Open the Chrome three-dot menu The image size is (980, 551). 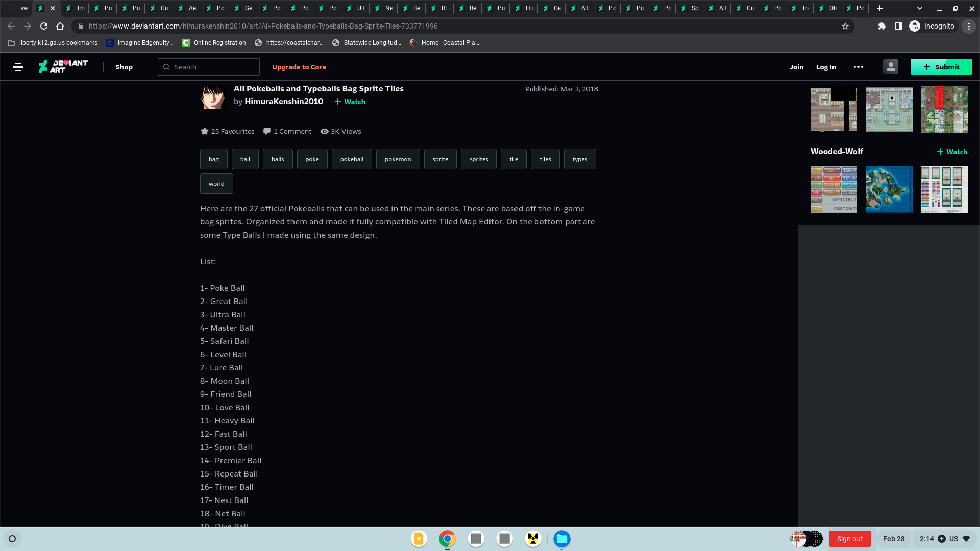pyautogui.click(x=969, y=26)
